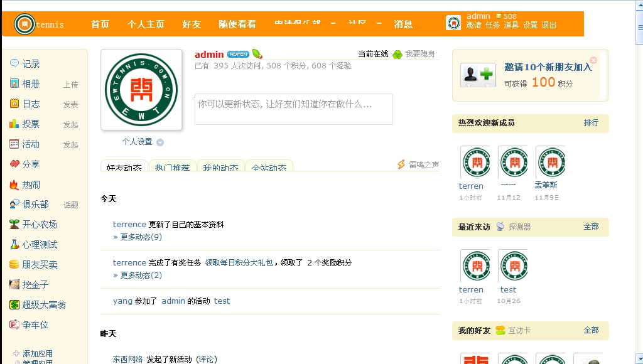Launch the 朋友买卖 app
The image size is (643, 364).
tap(40, 265)
